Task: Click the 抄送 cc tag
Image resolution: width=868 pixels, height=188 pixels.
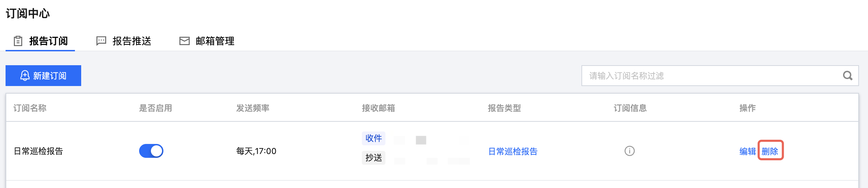Action: 373,157
